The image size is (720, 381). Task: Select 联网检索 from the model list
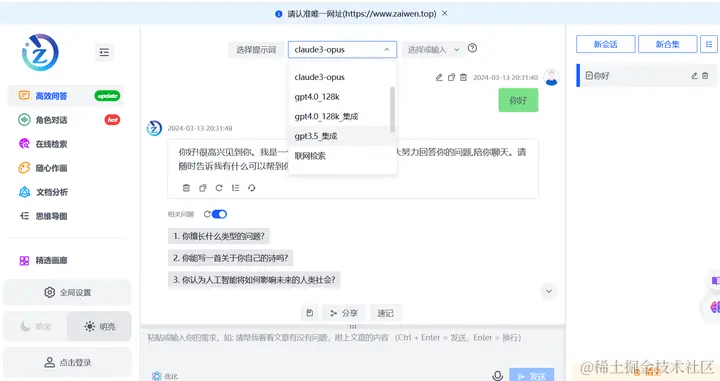(x=342, y=156)
